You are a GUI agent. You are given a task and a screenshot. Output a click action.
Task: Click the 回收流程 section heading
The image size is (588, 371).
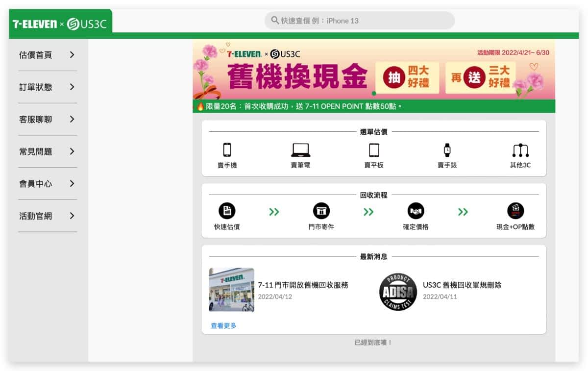[374, 195]
